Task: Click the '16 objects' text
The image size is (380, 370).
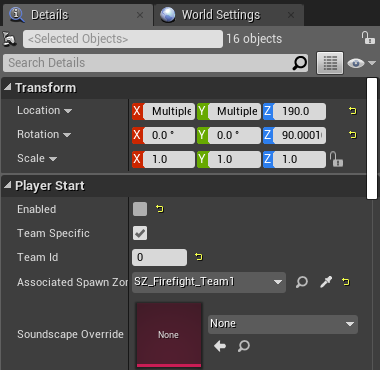Action: tap(254, 39)
